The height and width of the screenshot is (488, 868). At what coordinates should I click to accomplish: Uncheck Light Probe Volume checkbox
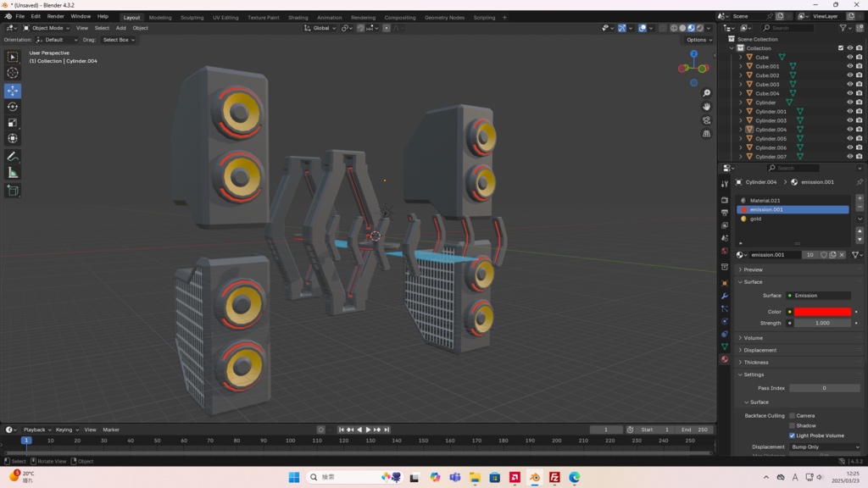pyautogui.click(x=793, y=435)
